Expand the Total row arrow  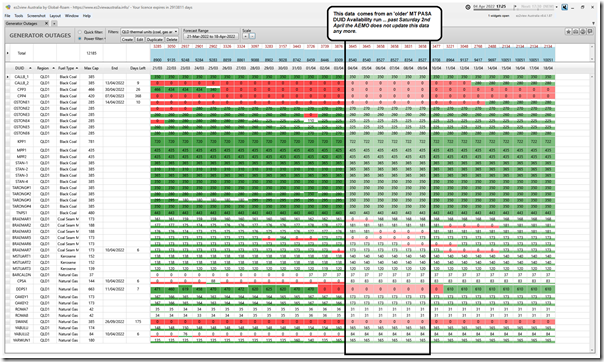point(8,53)
